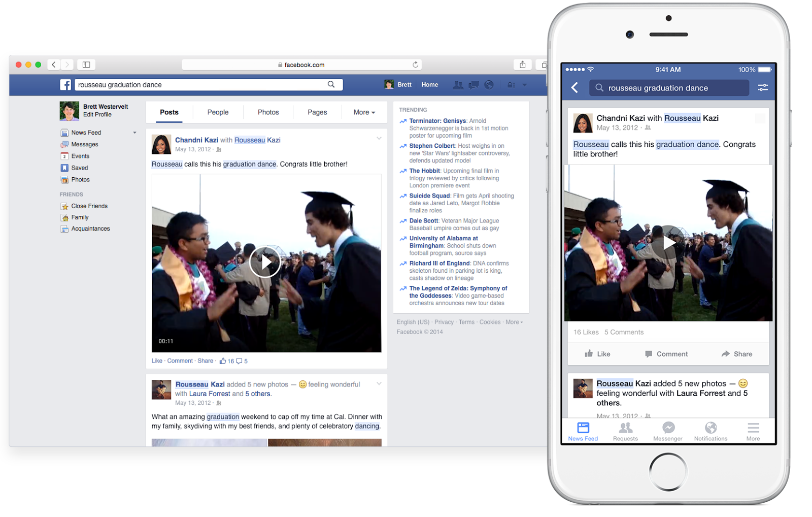Click the Safari share button
Viewport: 812px width, 517px height.
522,64
